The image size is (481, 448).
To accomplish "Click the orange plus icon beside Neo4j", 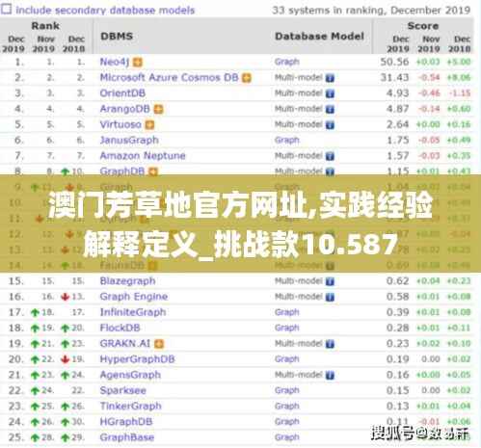I will tap(138, 62).
